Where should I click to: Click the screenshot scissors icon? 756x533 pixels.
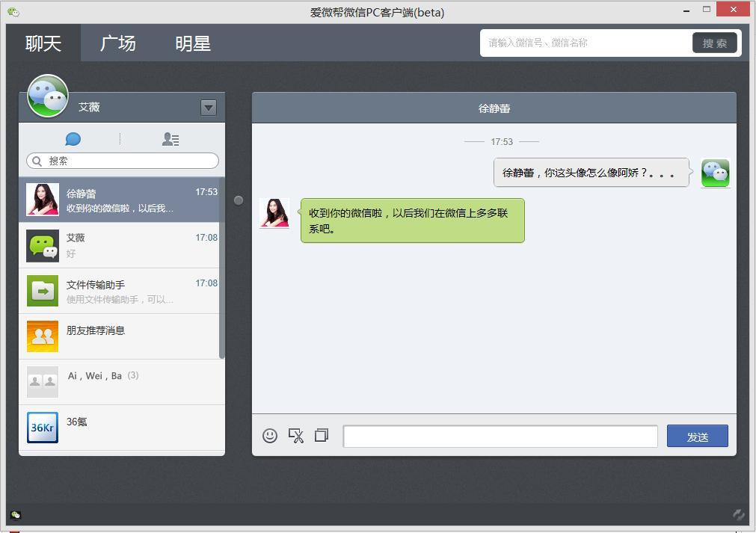(296, 436)
